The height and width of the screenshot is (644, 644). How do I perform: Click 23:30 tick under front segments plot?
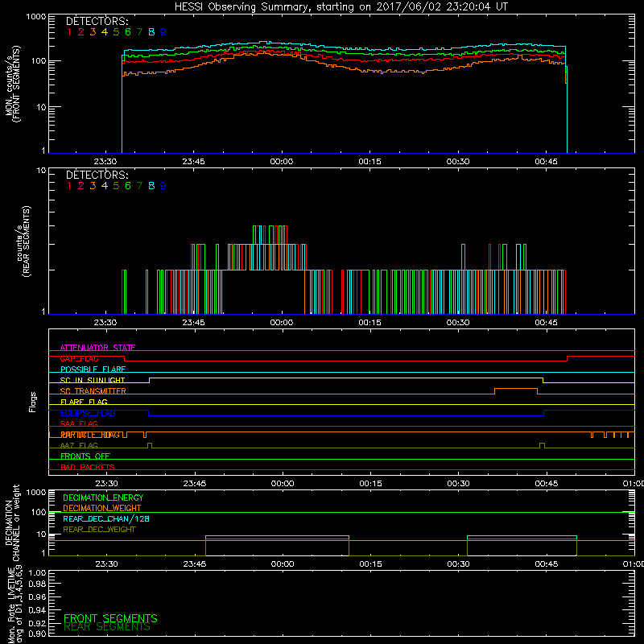pyautogui.click(x=105, y=162)
